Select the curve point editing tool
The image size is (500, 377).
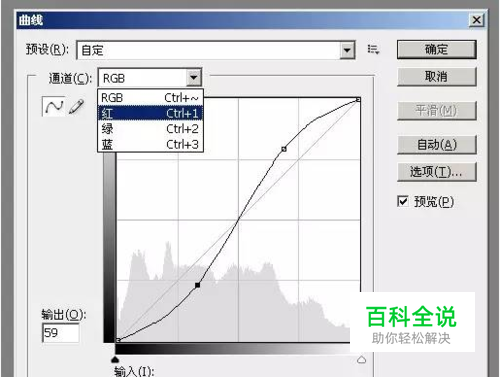(x=53, y=107)
